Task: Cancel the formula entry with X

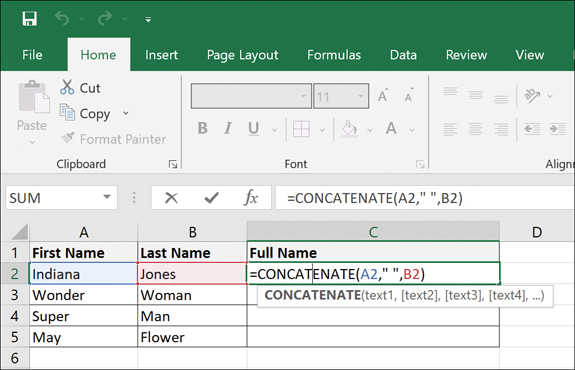Action: tap(171, 198)
